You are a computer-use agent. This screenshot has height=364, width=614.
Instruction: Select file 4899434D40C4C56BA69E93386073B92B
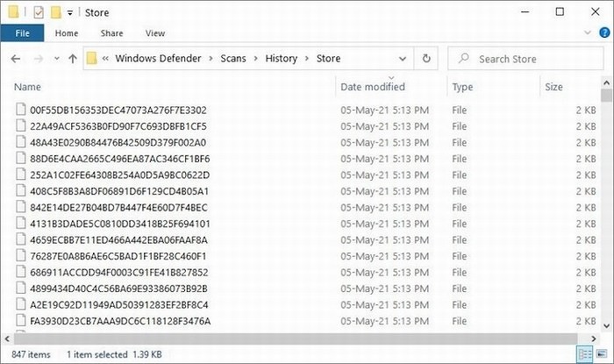click(118, 289)
